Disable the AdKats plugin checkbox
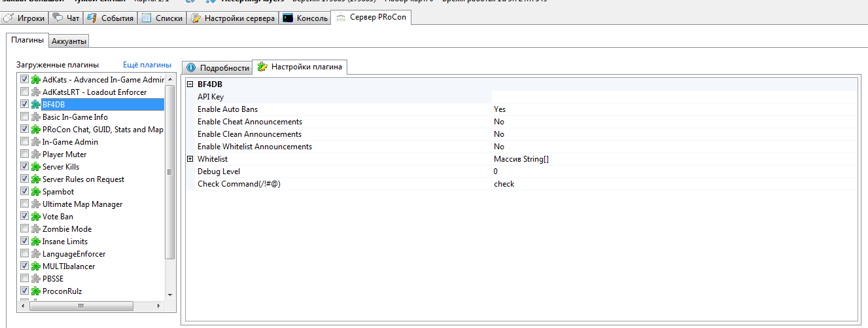 coord(25,80)
